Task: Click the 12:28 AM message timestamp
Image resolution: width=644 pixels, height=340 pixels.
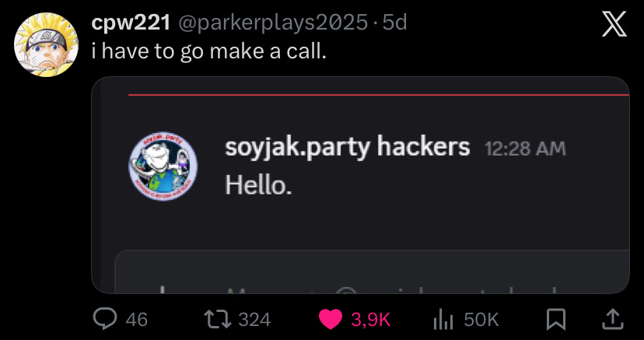Action: point(525,148)
